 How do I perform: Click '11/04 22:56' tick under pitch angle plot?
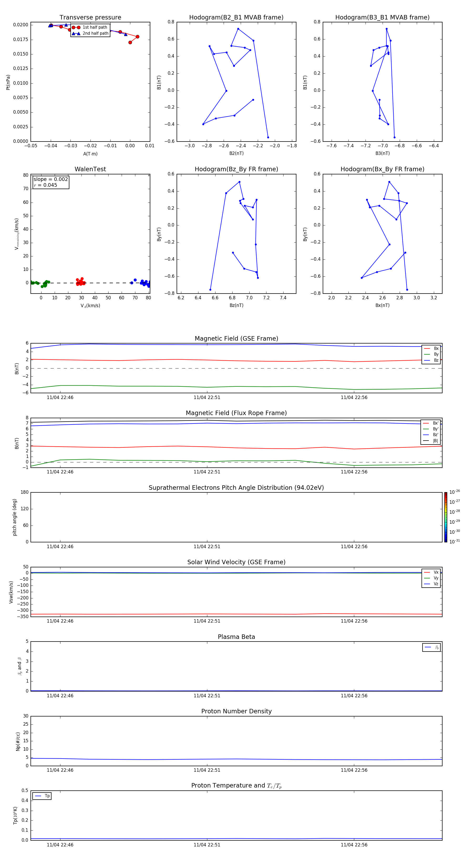pos(354,547)
